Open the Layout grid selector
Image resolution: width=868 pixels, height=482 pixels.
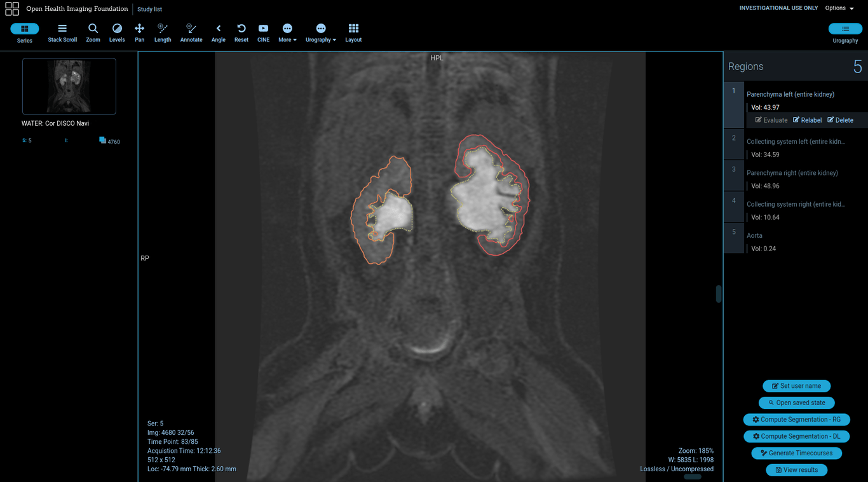pyautogui.click(x=353, y=32)
